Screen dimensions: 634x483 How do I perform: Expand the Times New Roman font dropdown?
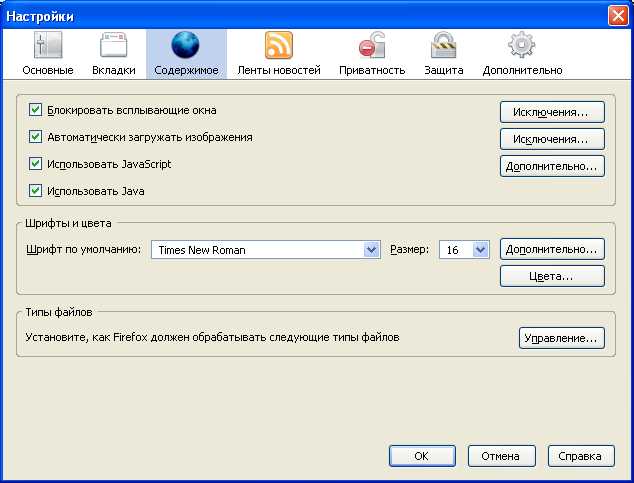tap(372, 250)
